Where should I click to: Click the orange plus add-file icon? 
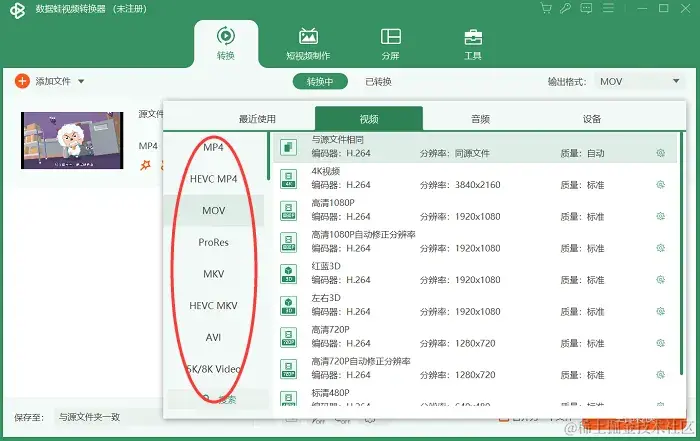click(22, 81)
